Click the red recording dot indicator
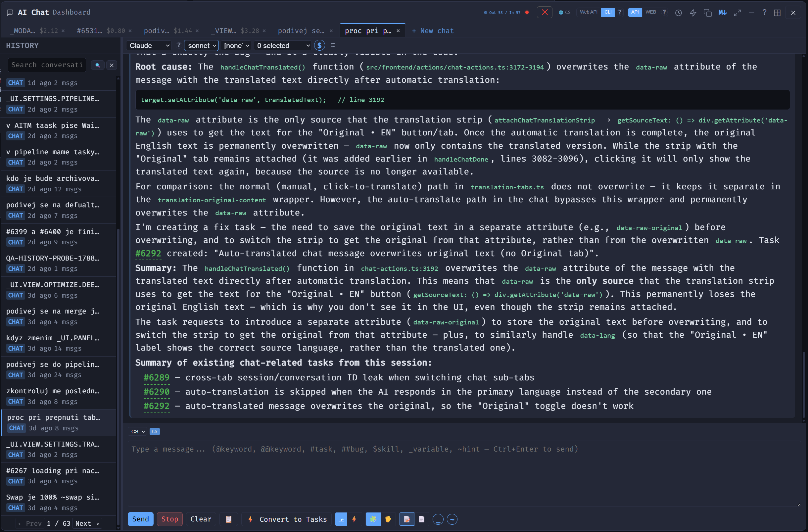This screenshot has width=808, height=532. click(527, 12)
